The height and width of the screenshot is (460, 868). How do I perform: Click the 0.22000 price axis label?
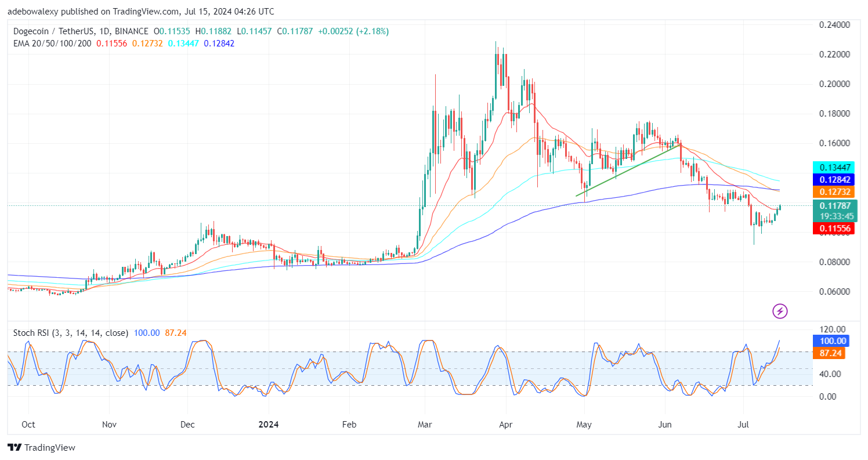click(x=834, y=55)
